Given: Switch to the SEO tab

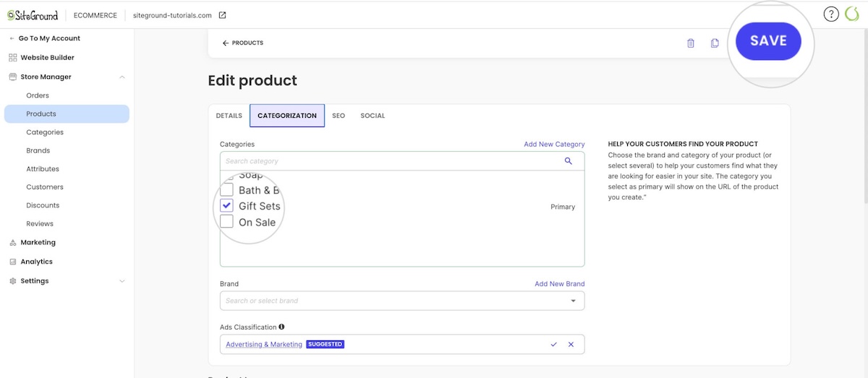Looking at the screenshot, I should (339, 116).
